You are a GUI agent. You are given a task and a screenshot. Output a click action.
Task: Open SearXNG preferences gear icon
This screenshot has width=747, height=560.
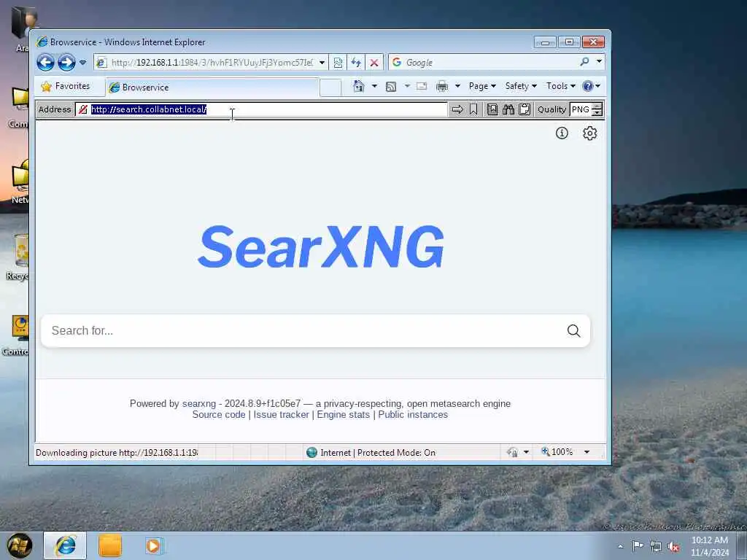pyautogui.click(x=589, y=133)
